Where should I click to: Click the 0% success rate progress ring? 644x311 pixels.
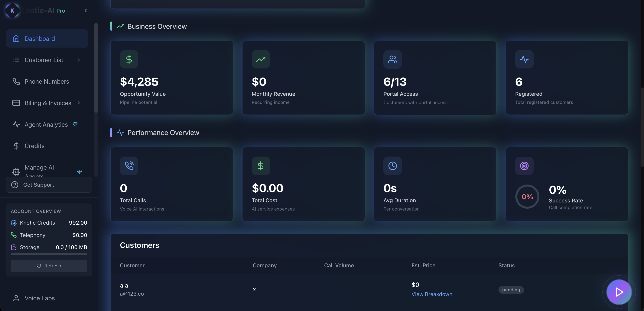[527, 197]
